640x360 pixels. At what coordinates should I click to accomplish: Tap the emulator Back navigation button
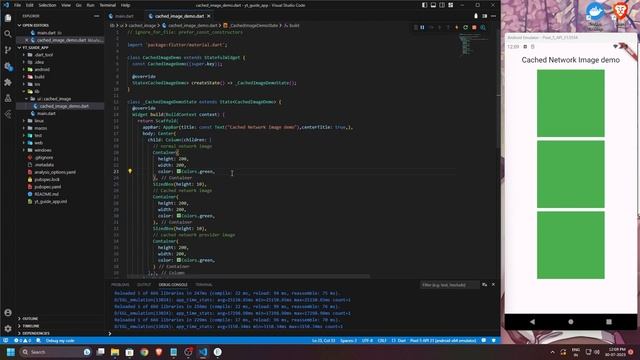[532, 322]
